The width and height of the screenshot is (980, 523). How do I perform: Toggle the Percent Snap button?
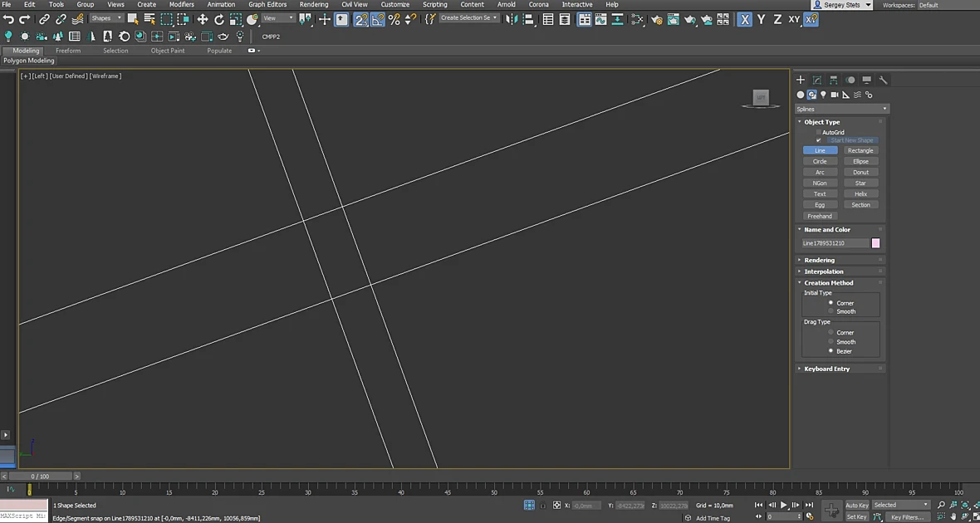pos(394,19)
